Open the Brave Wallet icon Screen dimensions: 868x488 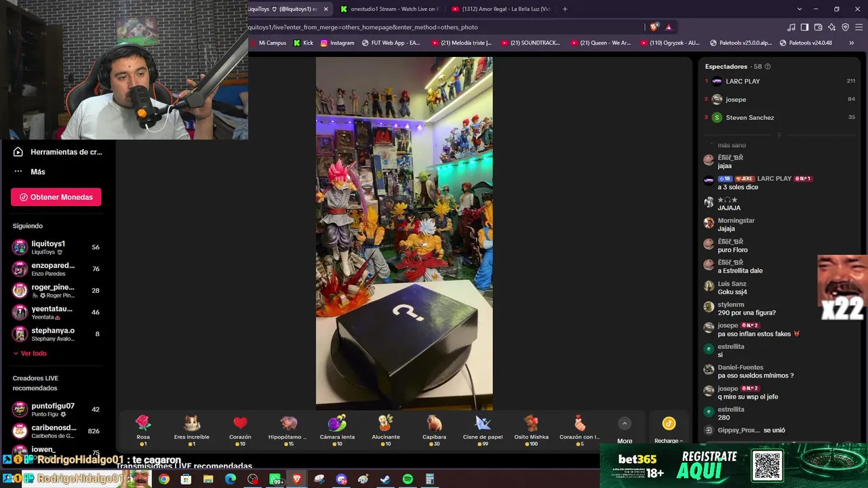coord(818,27)
